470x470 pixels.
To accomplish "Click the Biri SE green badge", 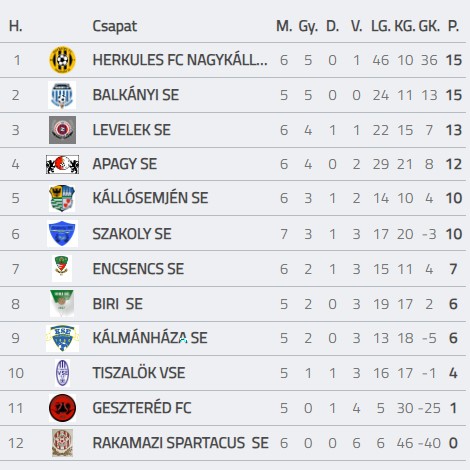I will [62, 303].
